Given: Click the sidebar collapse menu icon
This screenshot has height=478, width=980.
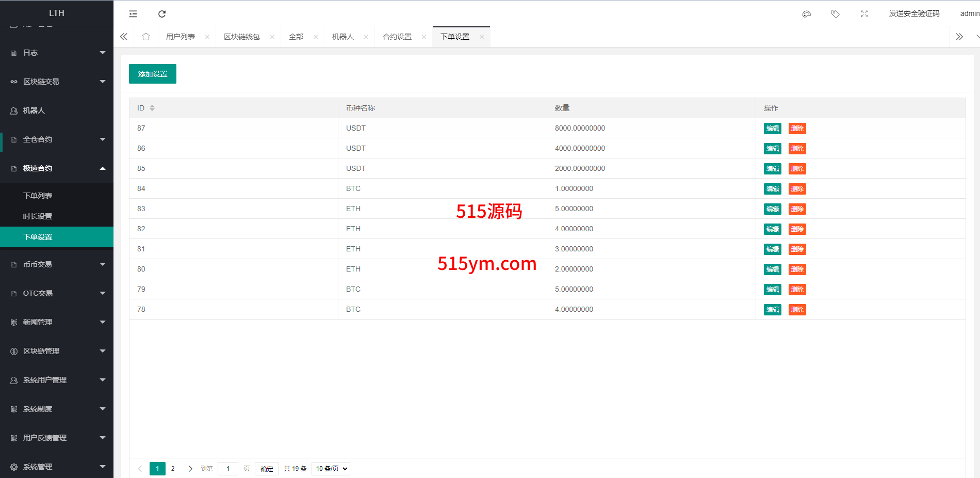Looking at the screenshot, I should (x=133, y=14).
